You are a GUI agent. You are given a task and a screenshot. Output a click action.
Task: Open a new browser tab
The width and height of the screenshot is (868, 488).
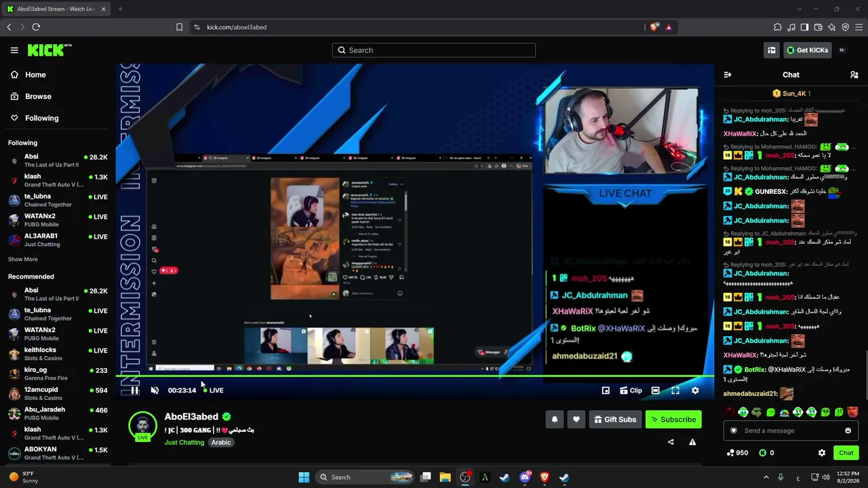pos(120,9)
